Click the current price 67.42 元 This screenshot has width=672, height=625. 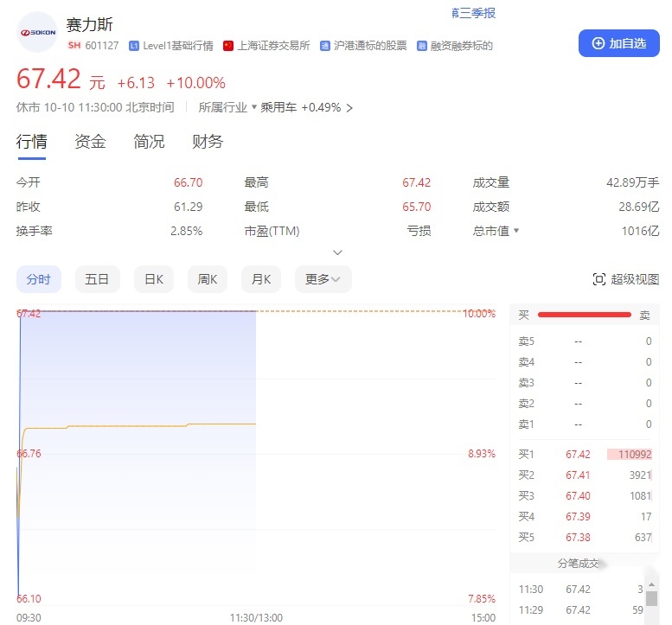[x=61, y=80]
